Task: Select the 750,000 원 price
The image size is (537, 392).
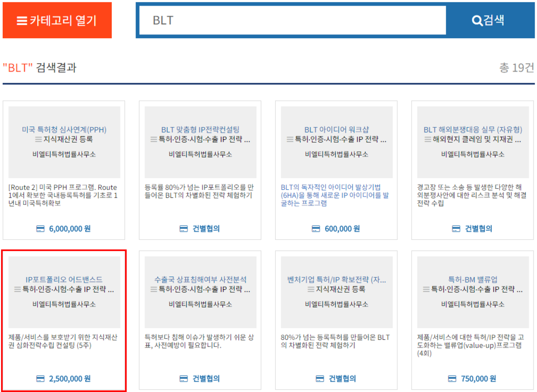Action: [x=479, y=379]
